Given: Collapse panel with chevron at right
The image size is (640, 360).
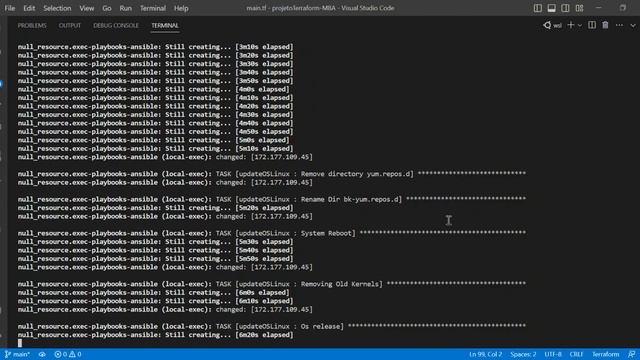Looking at the screenshot, I should click(x=633, y=25).
